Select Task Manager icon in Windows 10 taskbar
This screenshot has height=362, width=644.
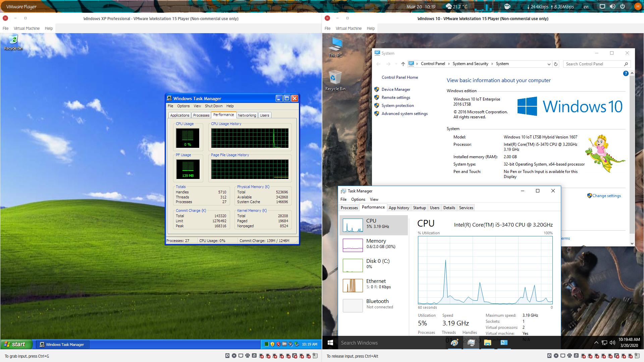(x=471, y=343)
